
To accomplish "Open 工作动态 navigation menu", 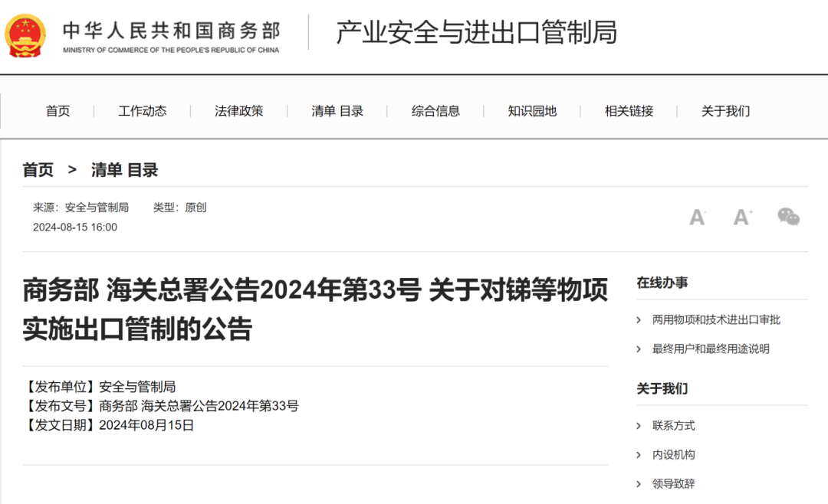I will tap(143, 111).
